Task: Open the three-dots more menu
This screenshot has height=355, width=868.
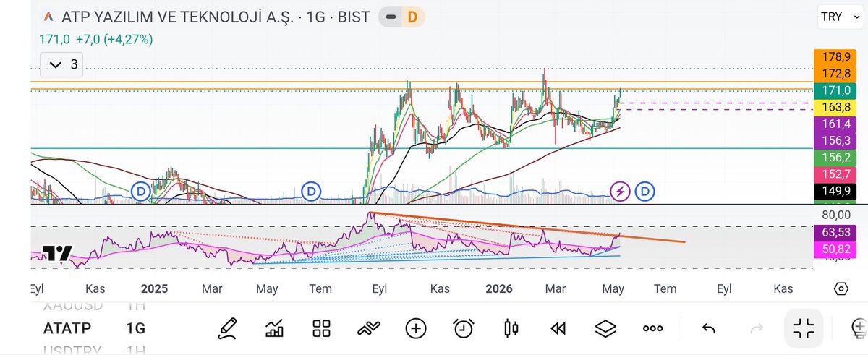Action: coord(652,328)
